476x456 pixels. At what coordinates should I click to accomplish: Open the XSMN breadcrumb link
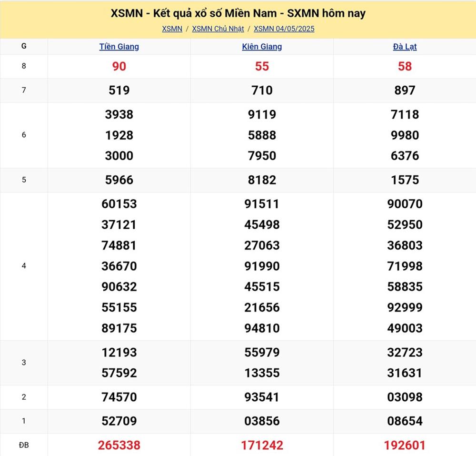(172, 29)
